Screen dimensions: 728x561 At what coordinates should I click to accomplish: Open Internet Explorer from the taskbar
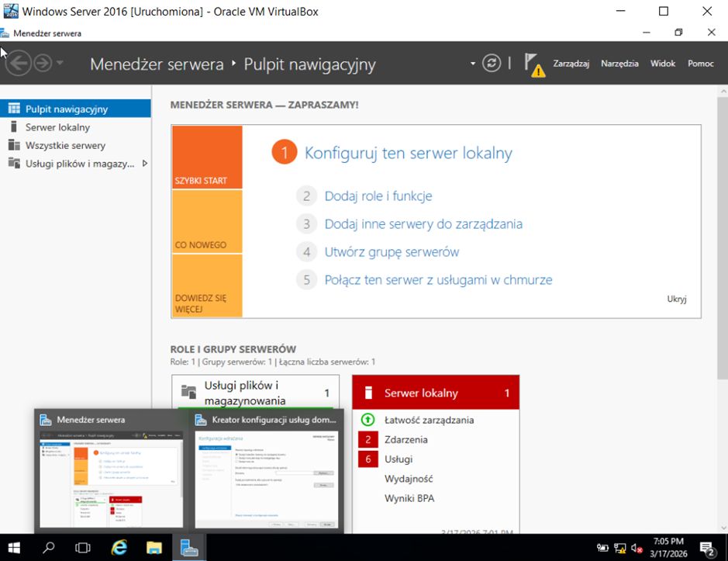119,547
